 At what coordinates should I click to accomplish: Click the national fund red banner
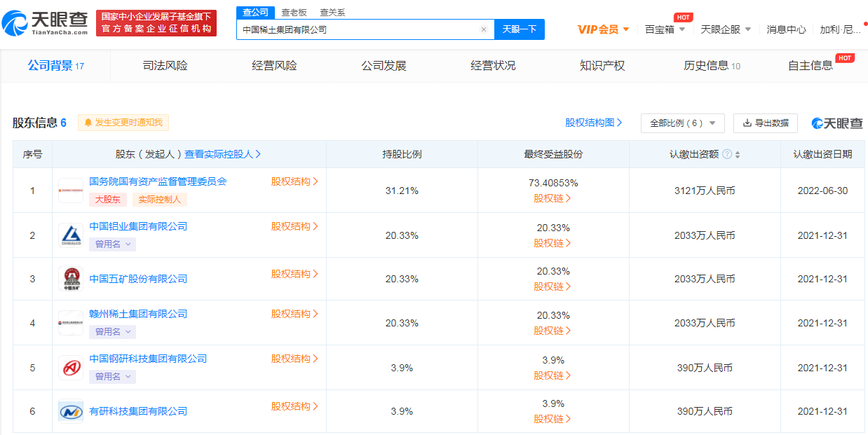(156, 22)
